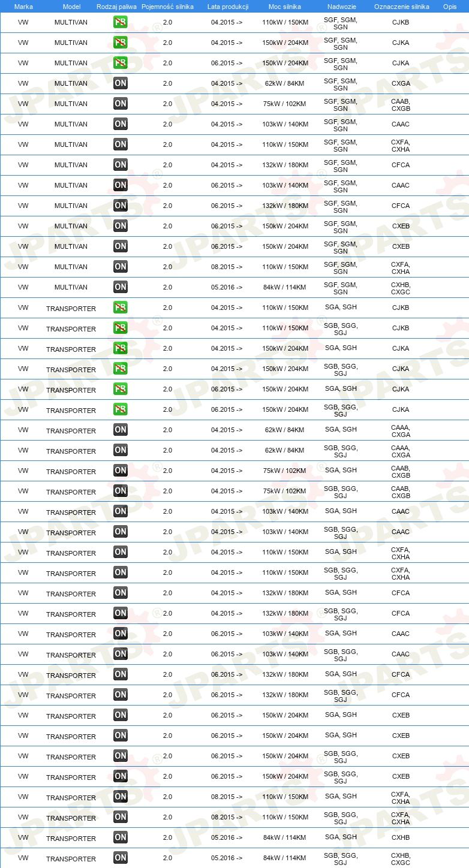Click engine code CXGA in Multivan row
The width and height of the screenshot is (469, 868).
[x=401, y=84]
